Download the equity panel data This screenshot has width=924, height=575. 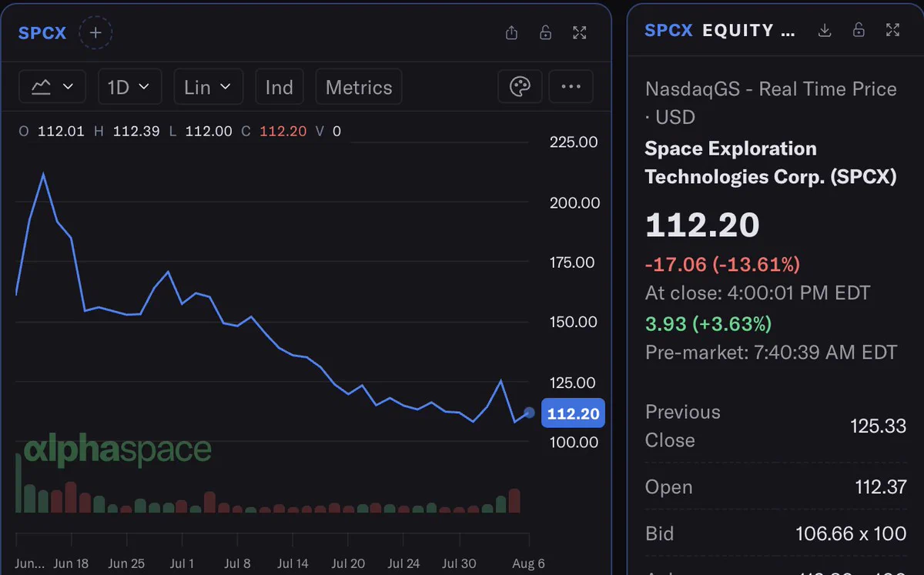[825, 30]
